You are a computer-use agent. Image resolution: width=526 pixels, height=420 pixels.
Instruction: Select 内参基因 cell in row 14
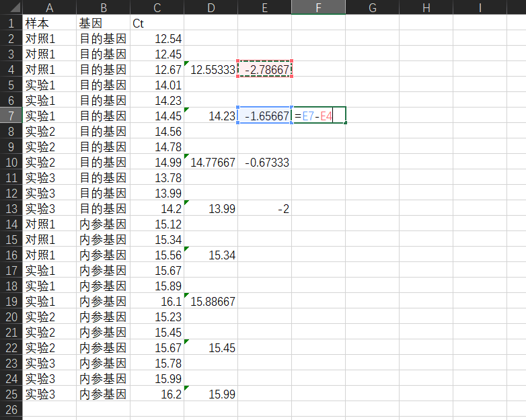tap(103, 224)
